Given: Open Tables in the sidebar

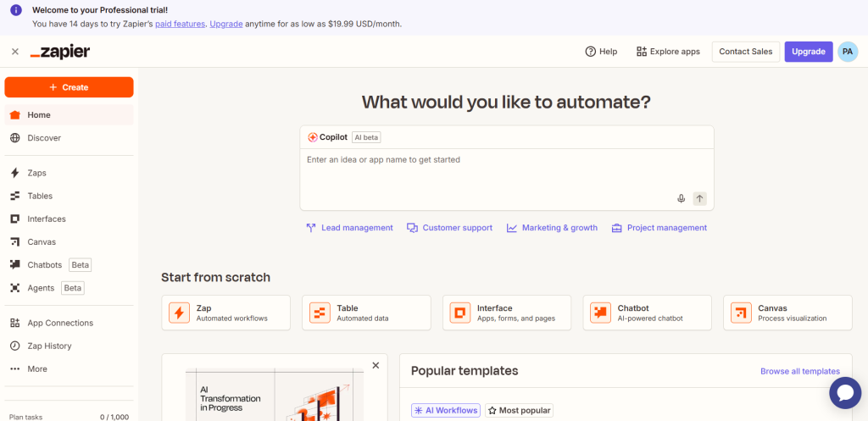Looking at the screenshot, I should point(70,196).
